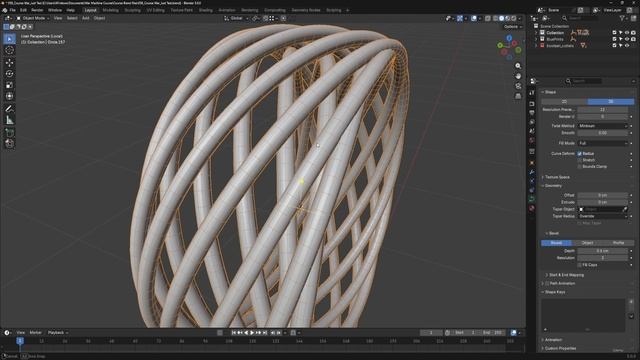640x360 pixels.
Task: Set curve shape to 3D
Action: (x=611, y=101)
